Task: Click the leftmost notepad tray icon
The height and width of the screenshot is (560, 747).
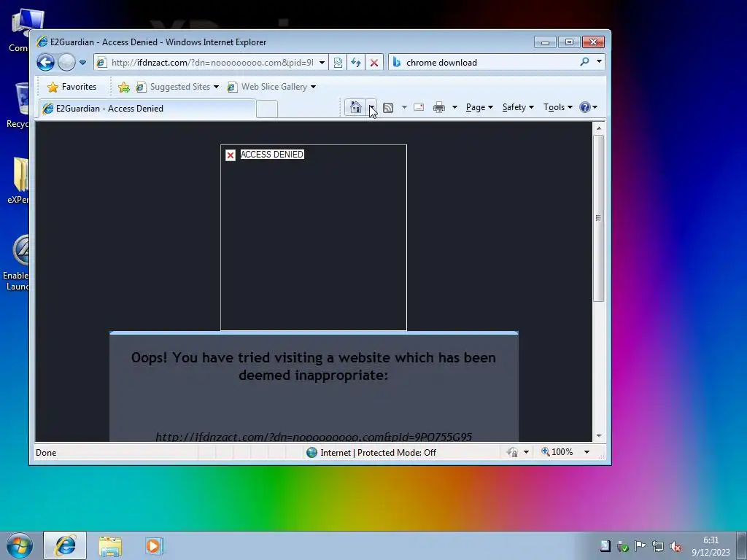Action: coord(605,546)
